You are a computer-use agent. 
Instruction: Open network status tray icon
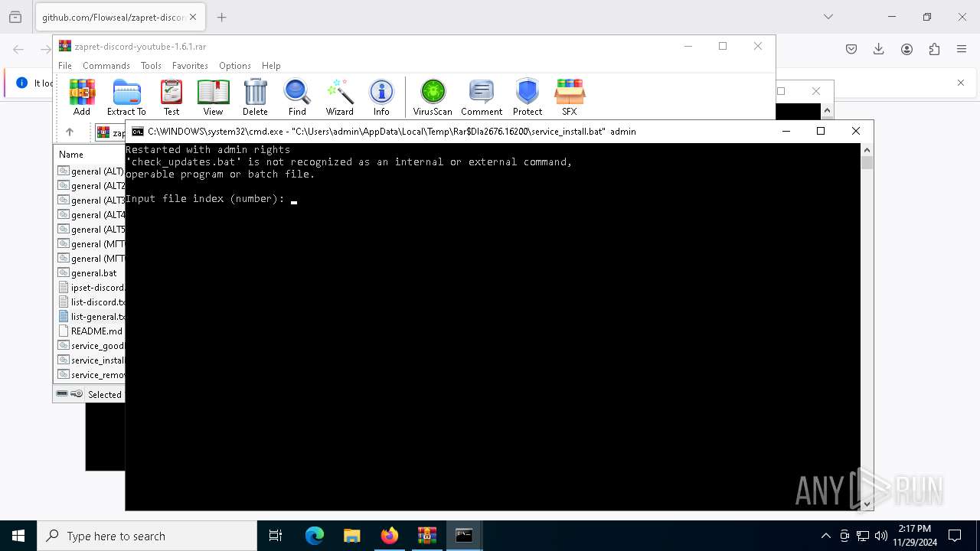(x=863, y=536)
